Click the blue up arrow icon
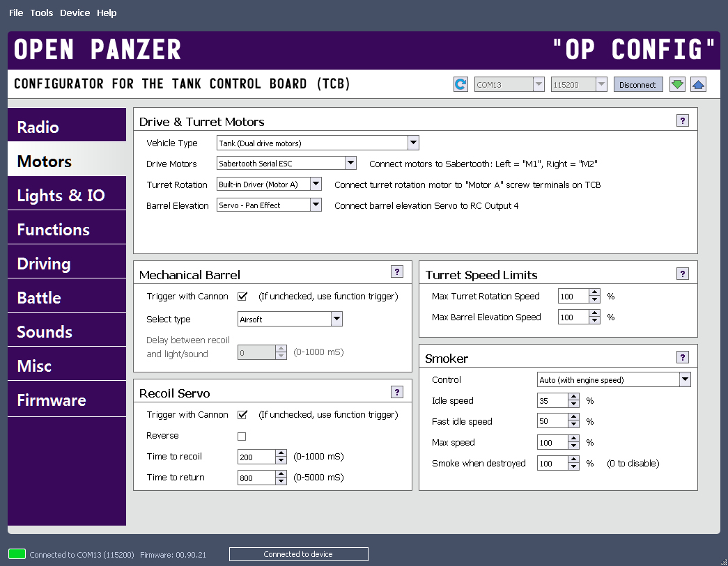The height and width of the screenshot is (566, 728). click(698, 85)
